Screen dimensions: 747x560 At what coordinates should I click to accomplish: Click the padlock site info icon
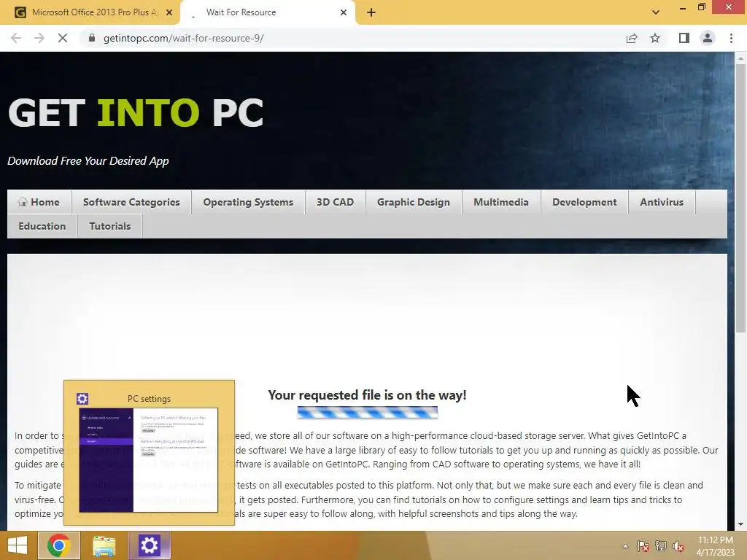[92, 38]
